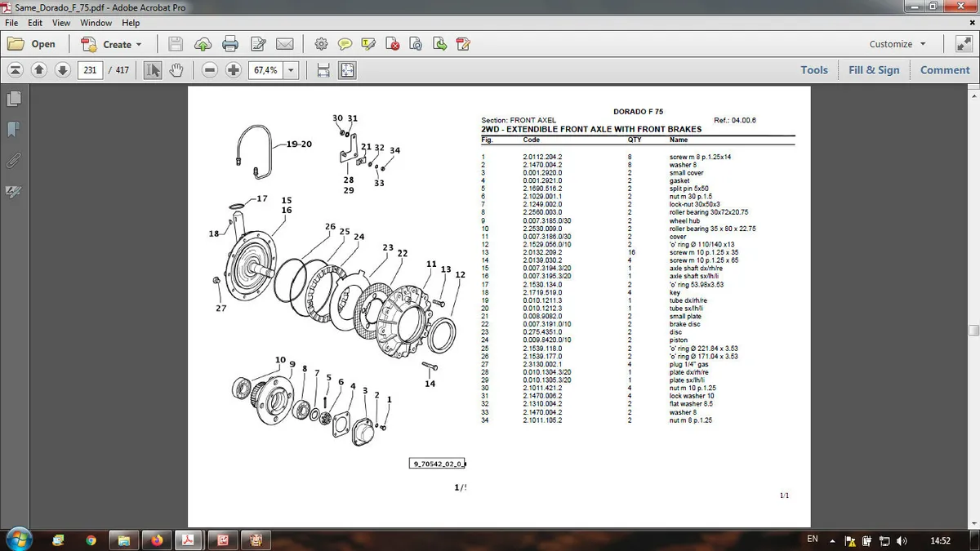Show the Page Thumbnails panel
This screenshot has width=980, height=551.
click(13, 99)
